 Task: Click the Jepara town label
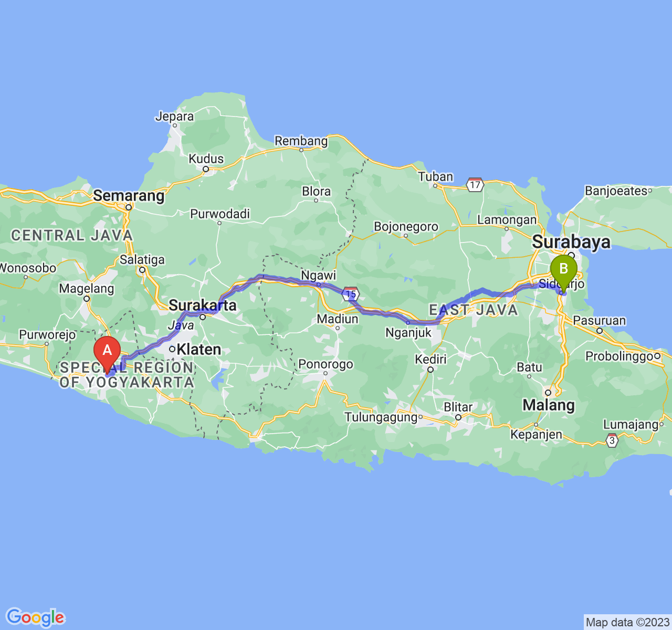pos(174,117)
